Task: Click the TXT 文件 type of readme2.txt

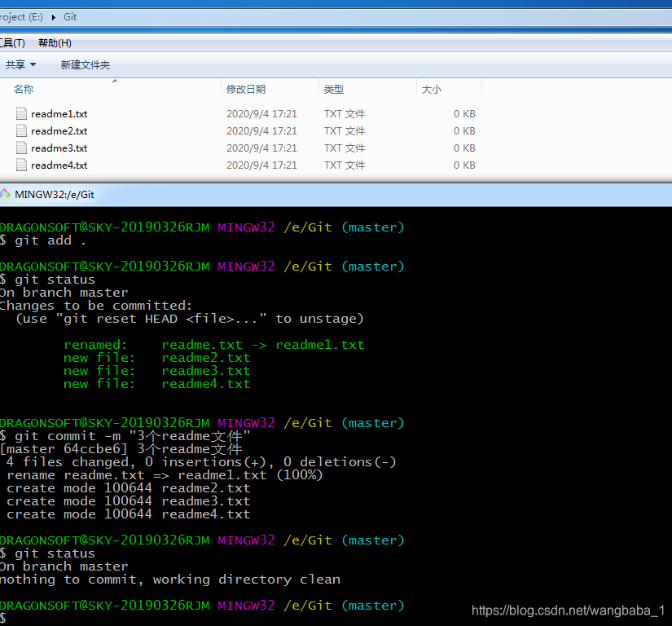Action: click(x=345, y=131)
